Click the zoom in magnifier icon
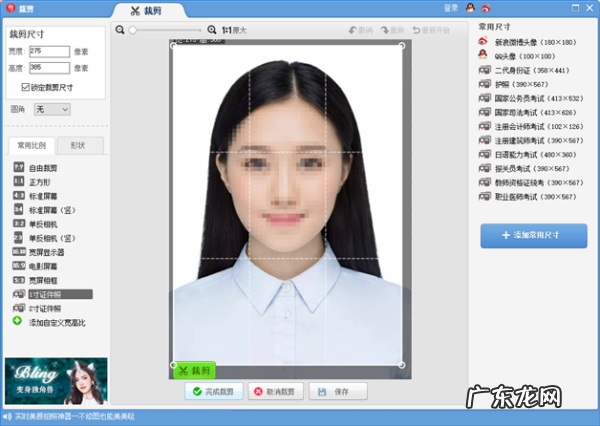600x426 pixels. pyautogui.click(x=211, y=30)
